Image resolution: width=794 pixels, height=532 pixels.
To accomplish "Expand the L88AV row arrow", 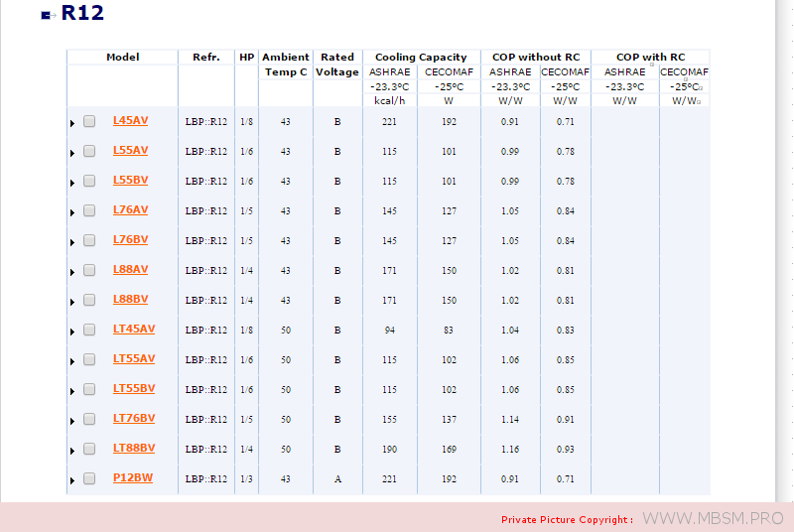I will (72, 272).
